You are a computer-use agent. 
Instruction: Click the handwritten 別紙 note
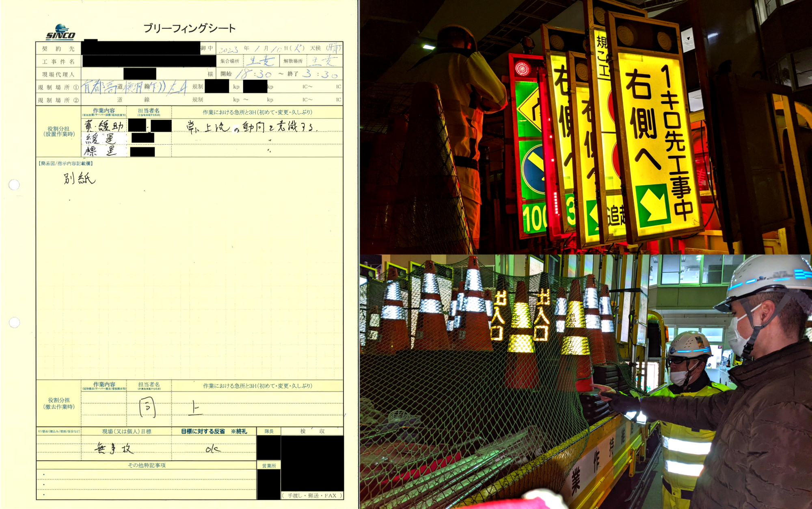[79, 178]
